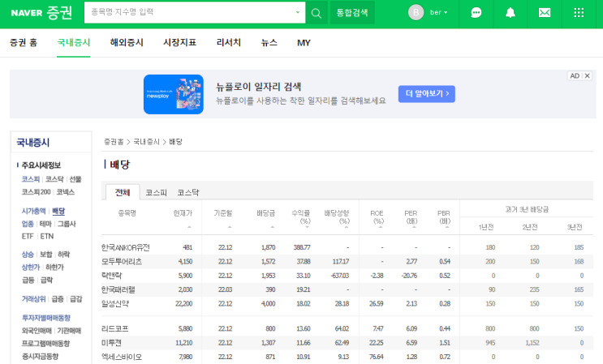603x364 pixels.
Task: Open 거래상위 sidebar link
Action: point(33,298)
